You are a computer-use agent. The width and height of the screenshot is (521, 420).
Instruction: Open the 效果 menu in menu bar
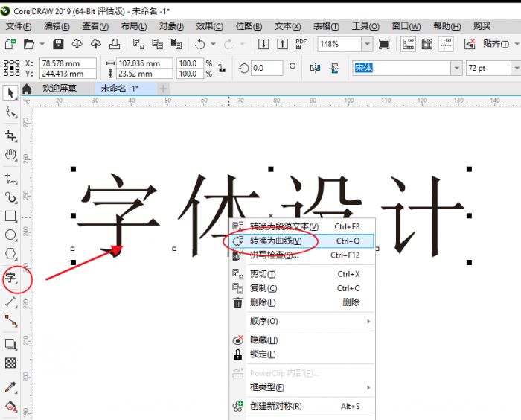click(210, 26)
